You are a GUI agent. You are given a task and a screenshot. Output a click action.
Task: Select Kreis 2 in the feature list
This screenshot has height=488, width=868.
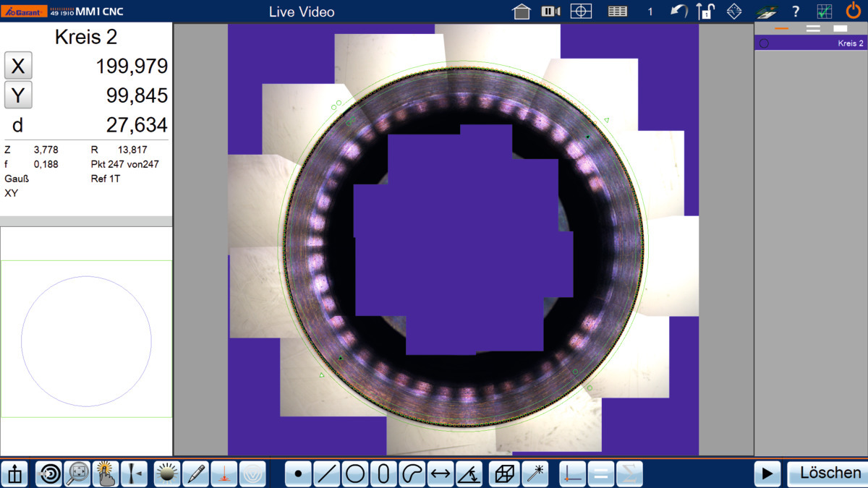tap(810, 43)
